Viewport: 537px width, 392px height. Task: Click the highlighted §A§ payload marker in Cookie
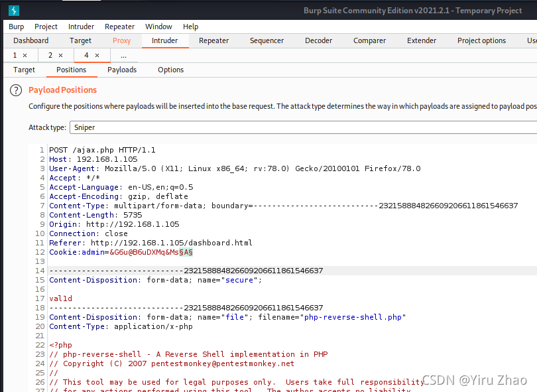click(x=186, y=252)
